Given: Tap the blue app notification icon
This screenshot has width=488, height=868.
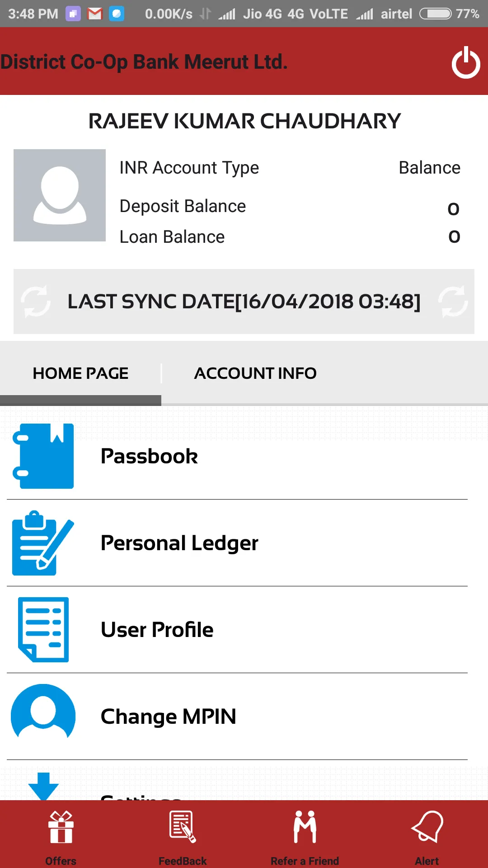Looking at the screenshot, I should click(x=117, y=14).
